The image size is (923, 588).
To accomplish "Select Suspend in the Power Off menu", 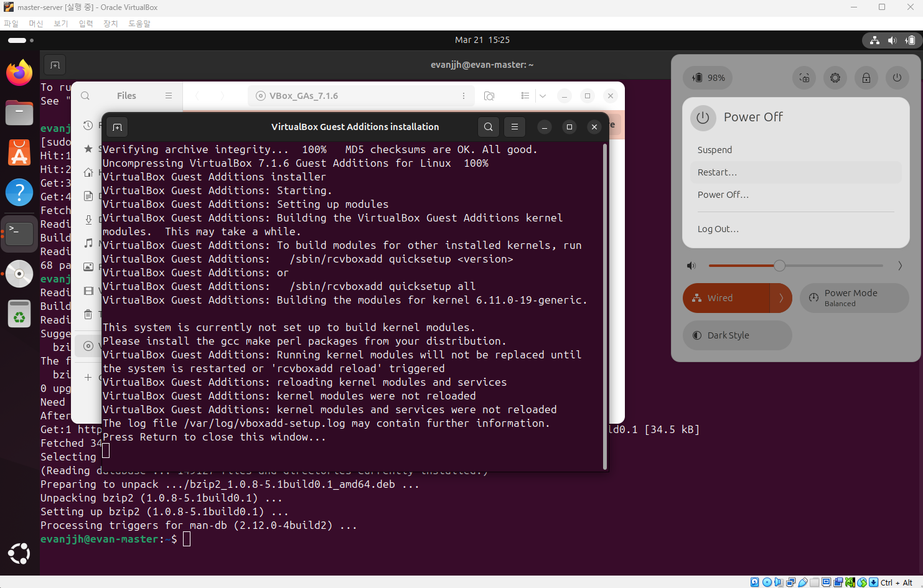I will 795,150.
